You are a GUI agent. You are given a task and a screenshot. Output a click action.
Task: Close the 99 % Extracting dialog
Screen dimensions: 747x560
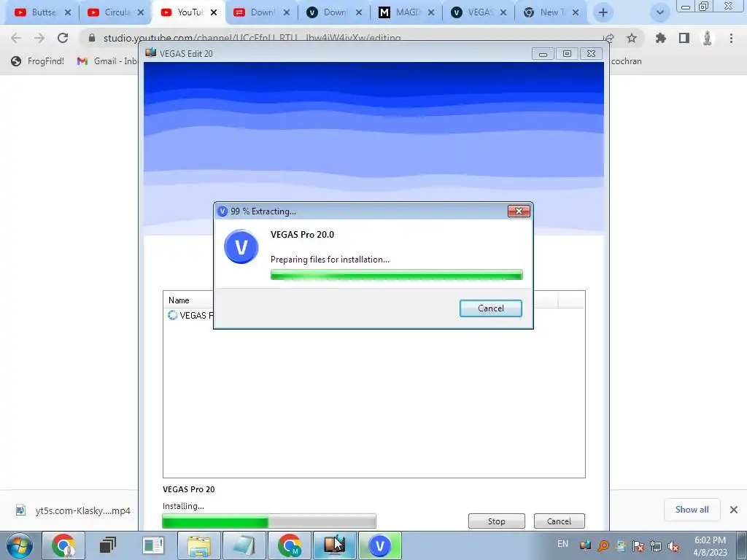519,211
